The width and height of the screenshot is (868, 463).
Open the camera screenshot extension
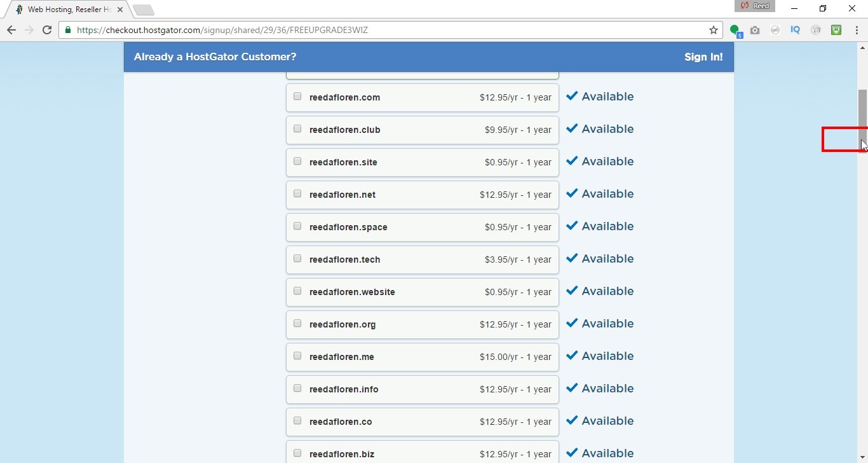tap(755, 30)
